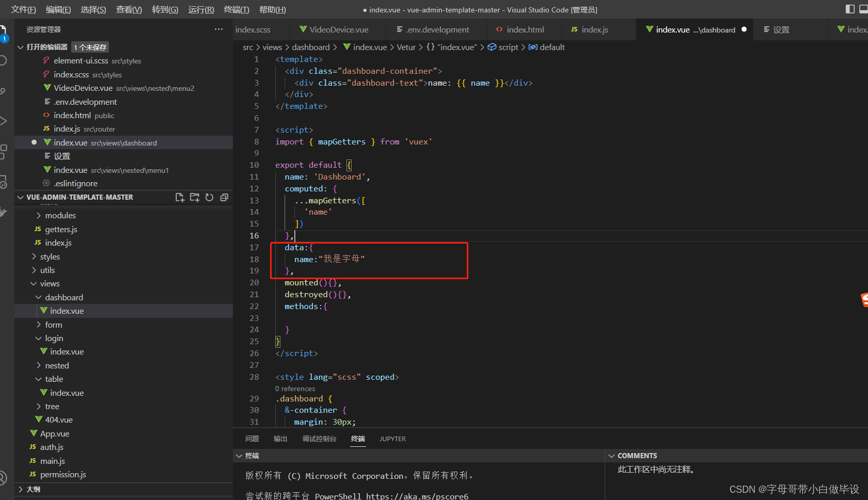868x500 pixels.
Task: Open 选择 menu
Action: click(x=93, y=9)
